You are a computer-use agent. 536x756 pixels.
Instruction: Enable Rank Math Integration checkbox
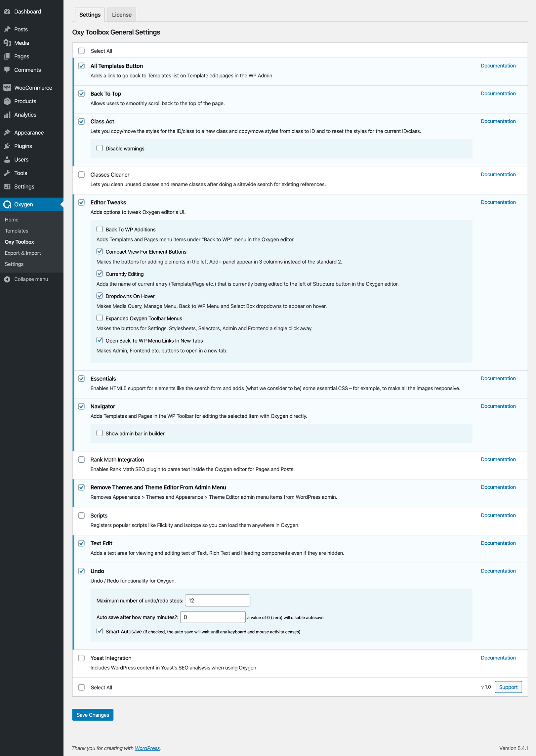click(x=81, y=460)
